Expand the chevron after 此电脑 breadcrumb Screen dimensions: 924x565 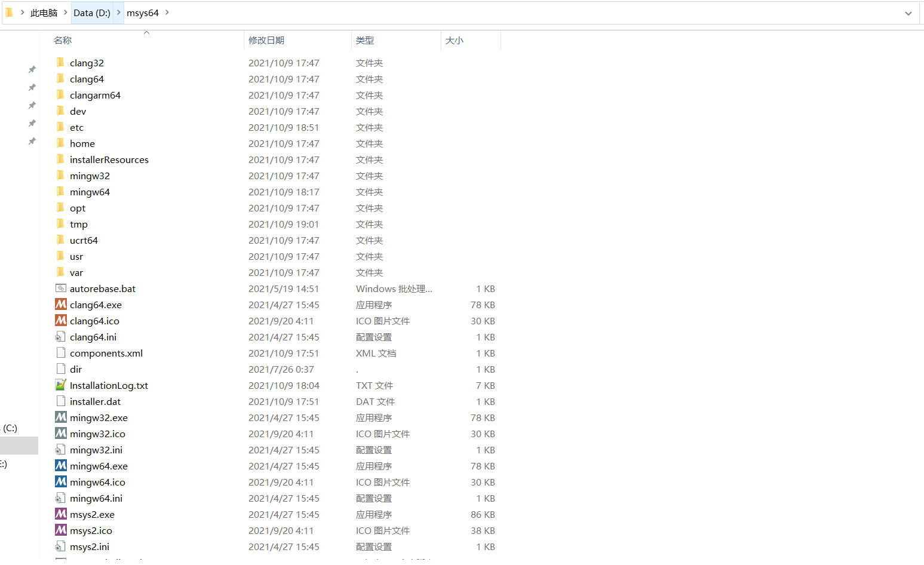pos(65,13)
